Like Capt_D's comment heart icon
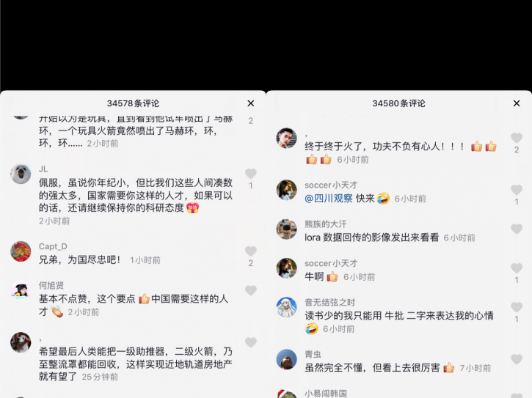Viewport: 532px width, 398px height. coord(251,251)
